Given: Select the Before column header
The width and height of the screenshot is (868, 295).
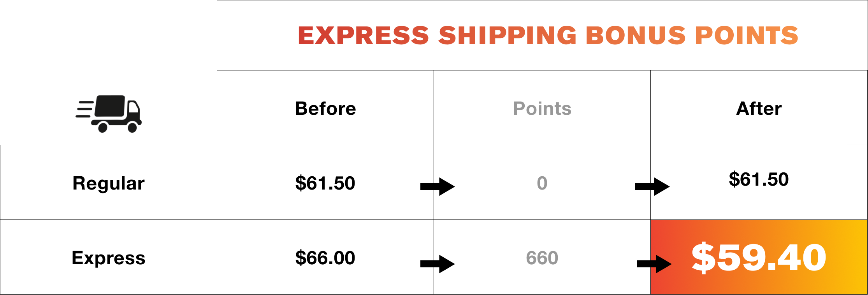Looking at the screenshot, I should point(325,109).
